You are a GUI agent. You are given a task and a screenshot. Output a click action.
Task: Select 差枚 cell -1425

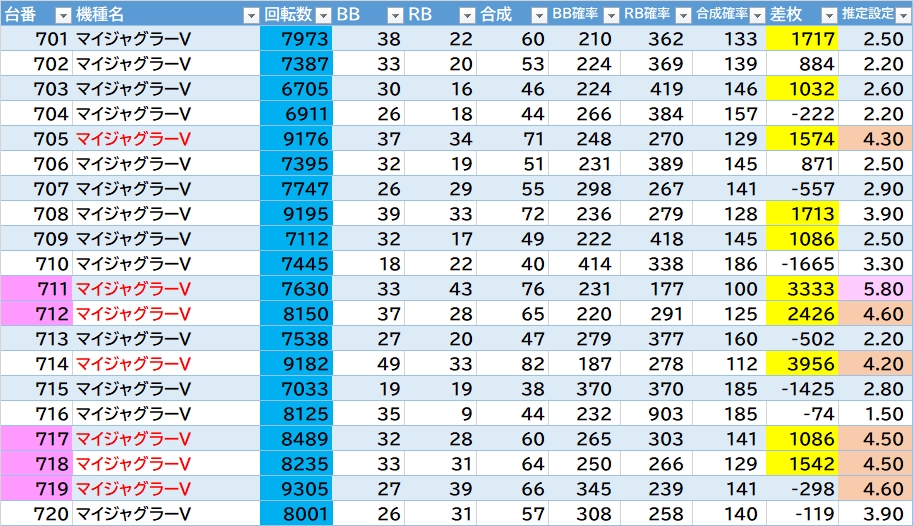click(802, 389)
